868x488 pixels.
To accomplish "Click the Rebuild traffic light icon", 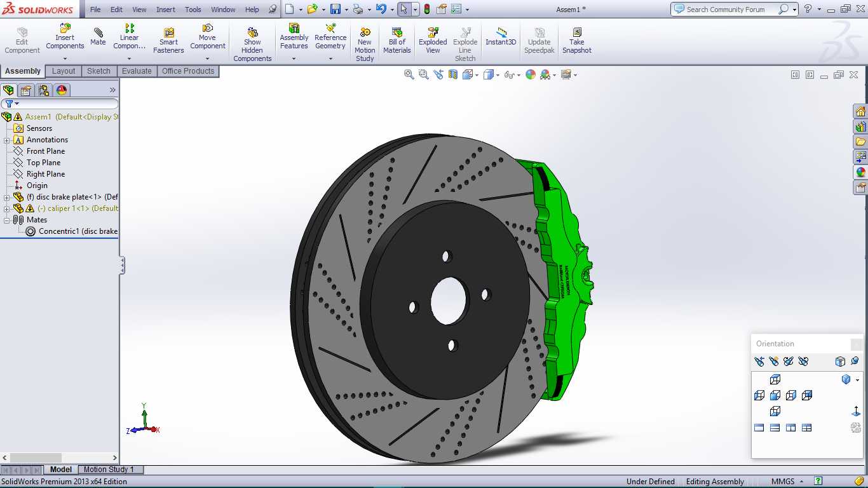I will [x=427, y=9].
